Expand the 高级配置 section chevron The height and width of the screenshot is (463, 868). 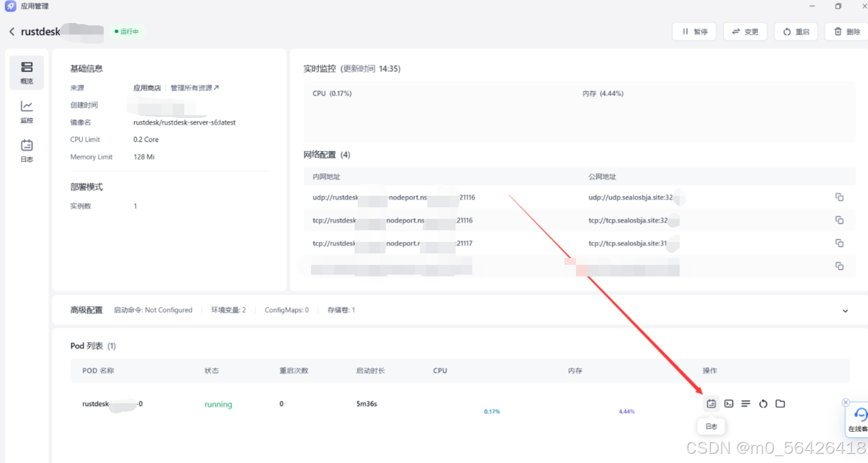(x=845, y=310)
